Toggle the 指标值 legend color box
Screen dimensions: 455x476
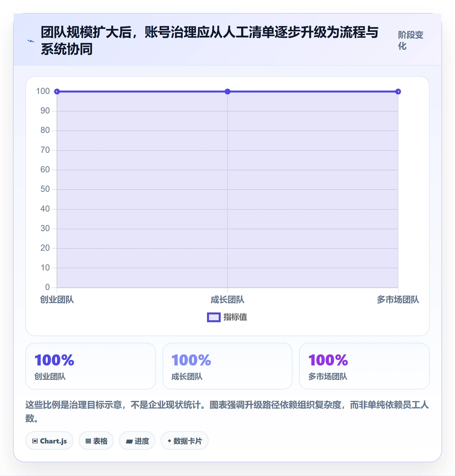[x=214, y=317]
